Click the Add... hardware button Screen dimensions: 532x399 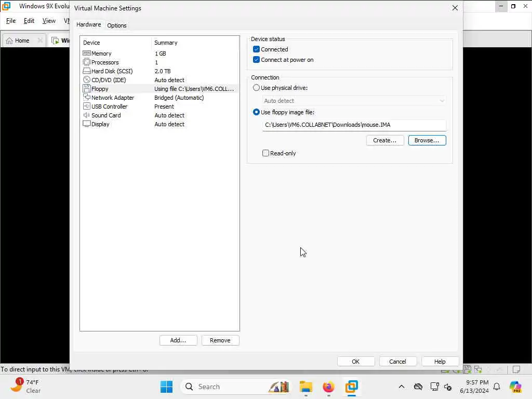(178, 340)
